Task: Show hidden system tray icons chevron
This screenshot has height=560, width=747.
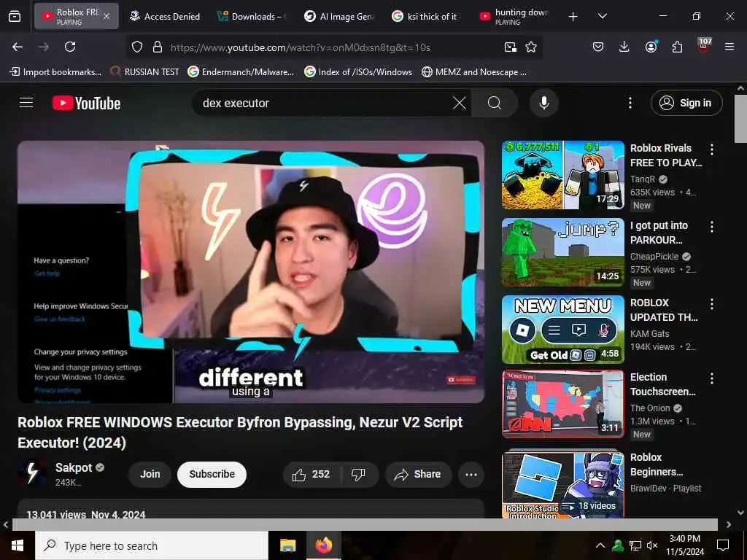Action: 600,545
